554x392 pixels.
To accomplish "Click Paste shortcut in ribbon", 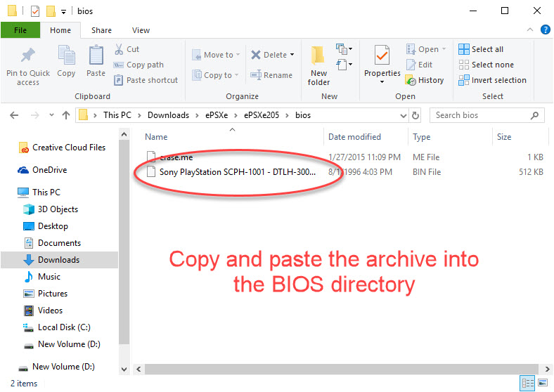I will [146, 80].
